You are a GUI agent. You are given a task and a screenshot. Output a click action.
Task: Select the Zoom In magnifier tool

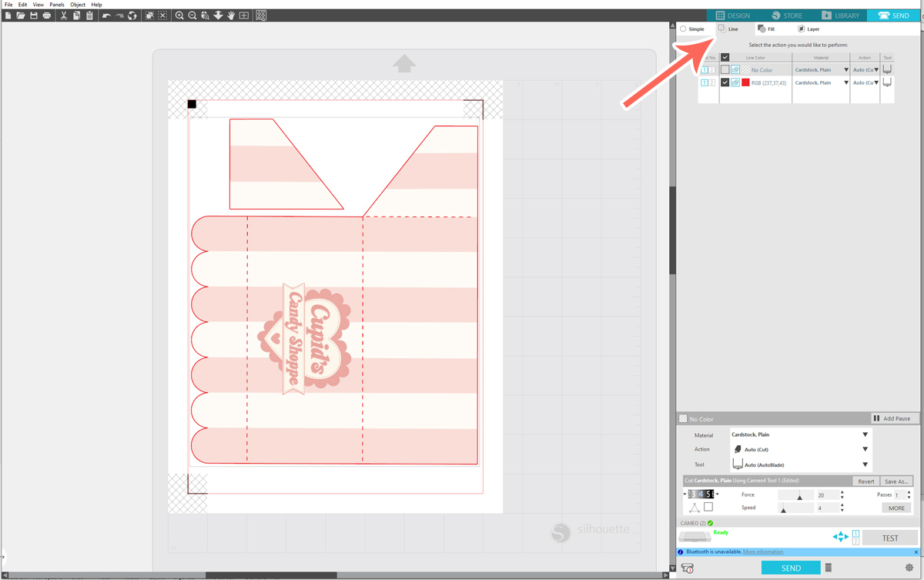[x=179, y=15]
